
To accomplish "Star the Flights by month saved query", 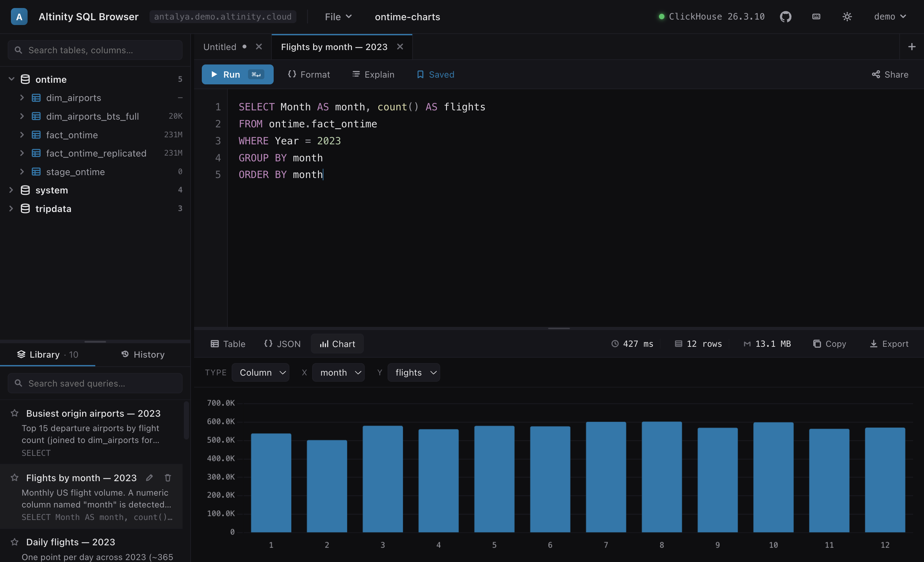I will click(15, 478).
